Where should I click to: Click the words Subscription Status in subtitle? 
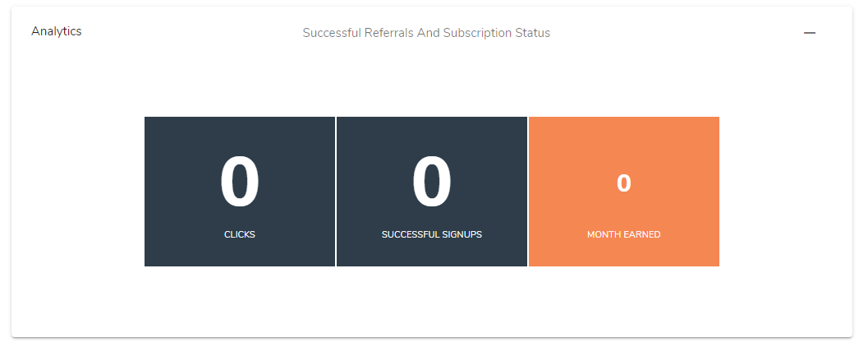click(497, 33)
